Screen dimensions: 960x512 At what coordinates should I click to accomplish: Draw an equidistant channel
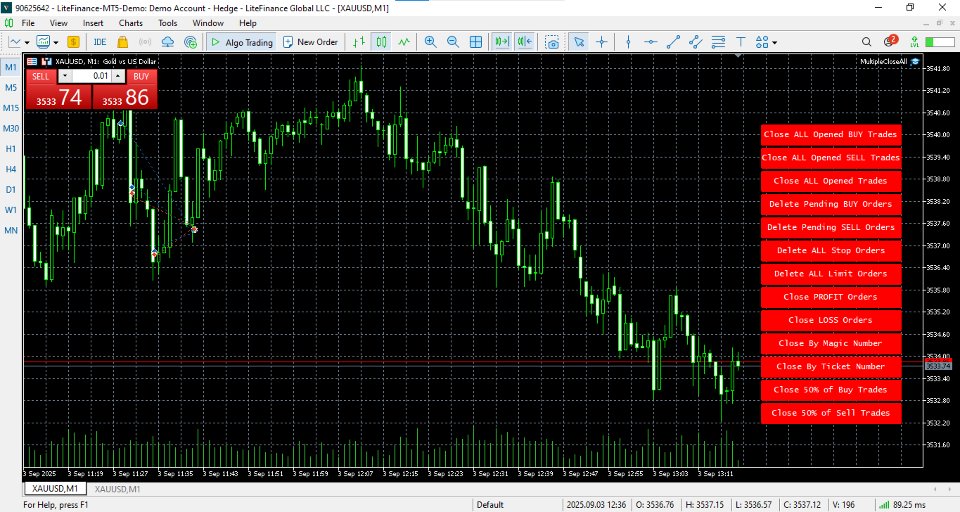(696, 42)
